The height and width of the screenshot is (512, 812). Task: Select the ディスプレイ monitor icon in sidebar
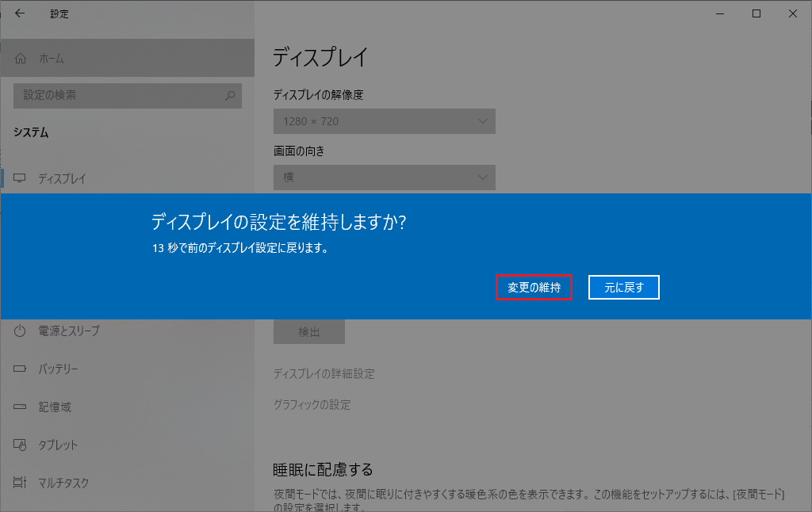click(x=21, y=178)
